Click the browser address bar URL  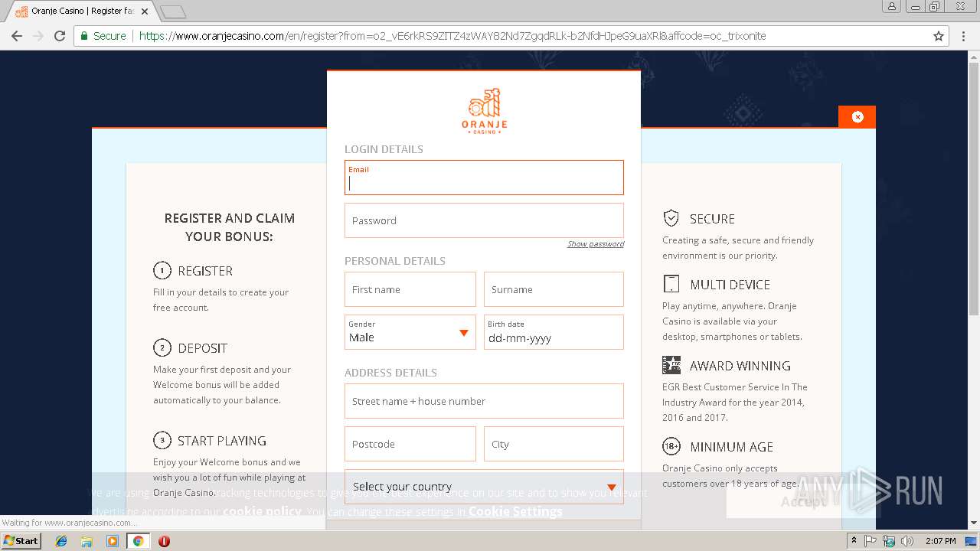[x=452, y=36]
